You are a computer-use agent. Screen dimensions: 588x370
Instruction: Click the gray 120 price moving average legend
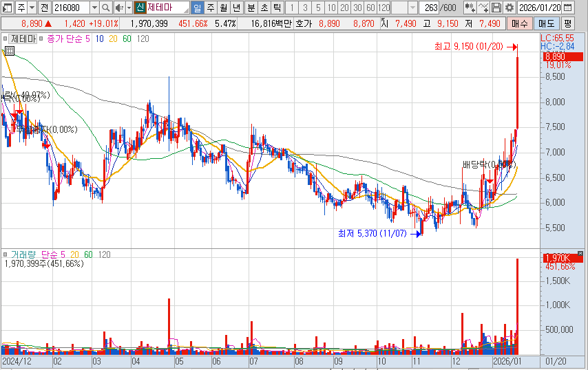click(x=143, y=39)
